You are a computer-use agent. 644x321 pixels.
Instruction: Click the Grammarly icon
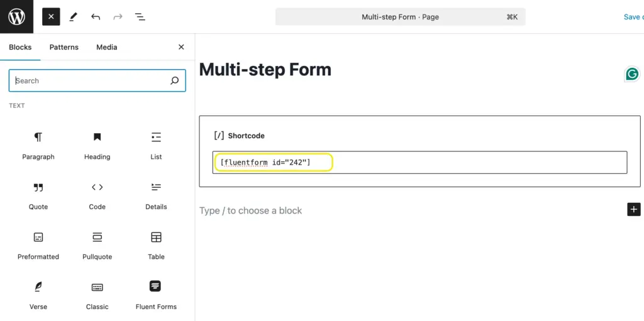[632, 74]
